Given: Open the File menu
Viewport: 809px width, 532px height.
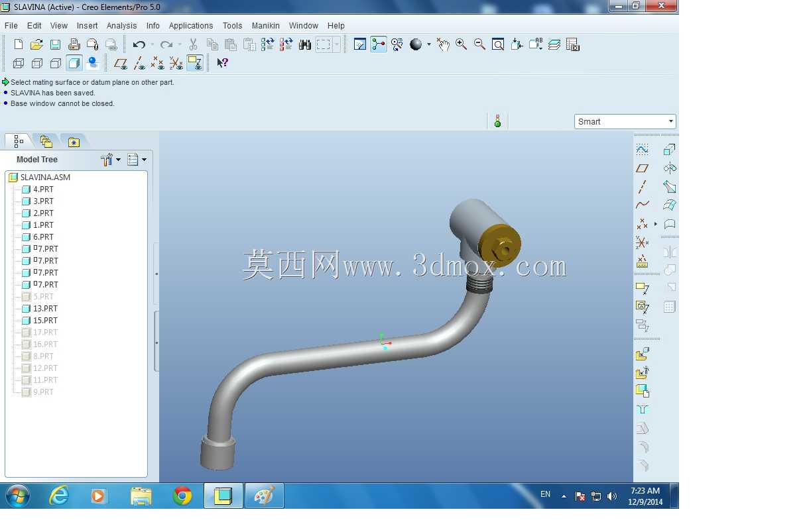Looking at the screenshot, I should 11,26.
